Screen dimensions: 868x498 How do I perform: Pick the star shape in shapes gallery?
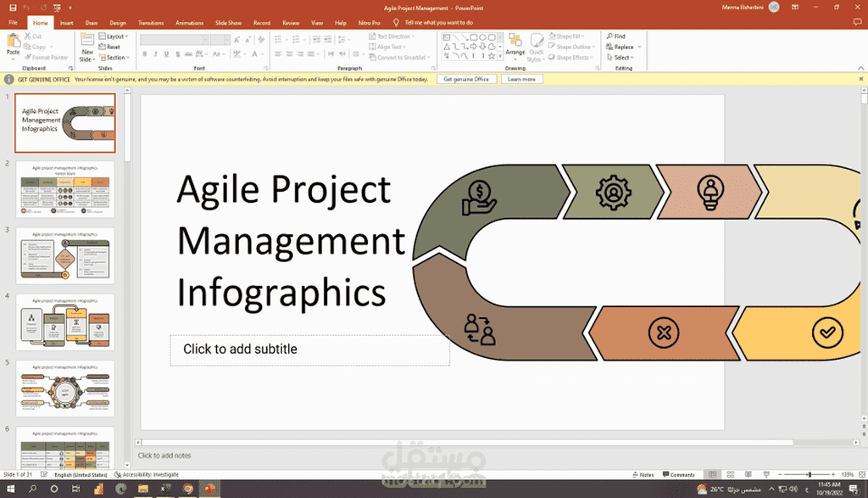(492, 56)
